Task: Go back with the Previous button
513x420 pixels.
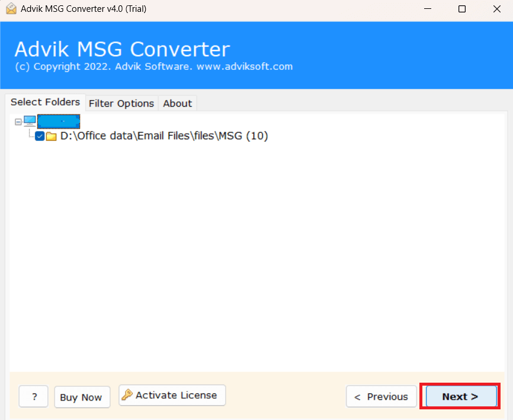Action: 381,396
